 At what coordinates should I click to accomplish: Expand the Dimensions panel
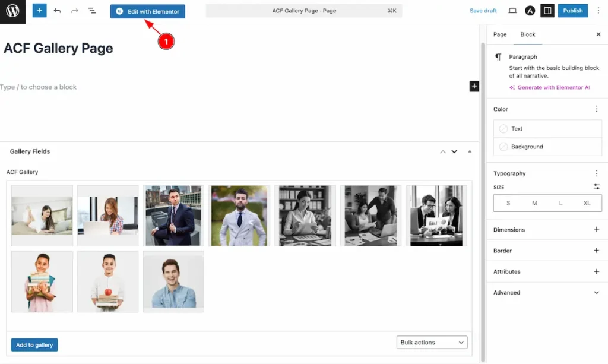coord(596,230)
